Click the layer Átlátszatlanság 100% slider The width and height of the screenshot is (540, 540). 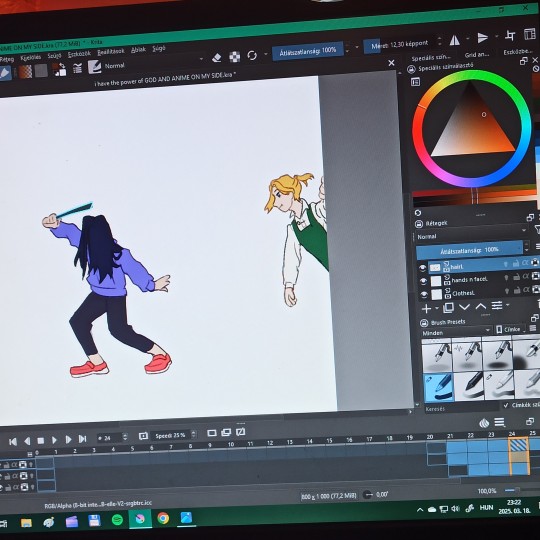[x=469, y=251]
